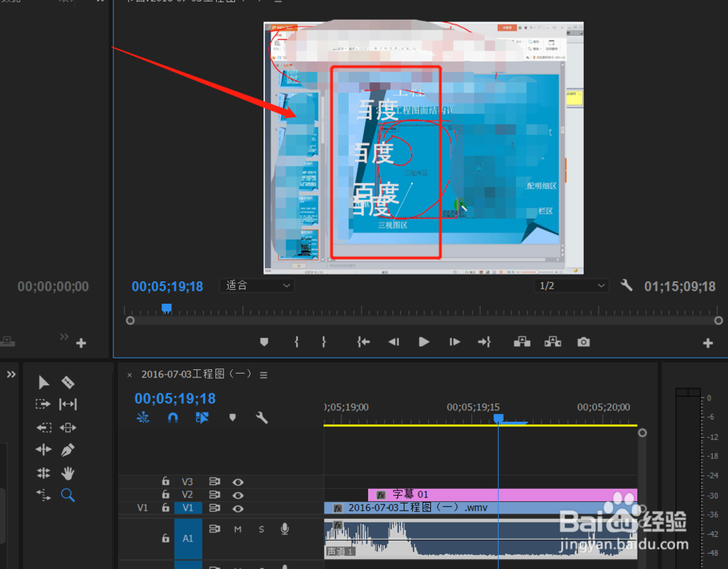Add marker in timeline panel

tap(233, 417)
